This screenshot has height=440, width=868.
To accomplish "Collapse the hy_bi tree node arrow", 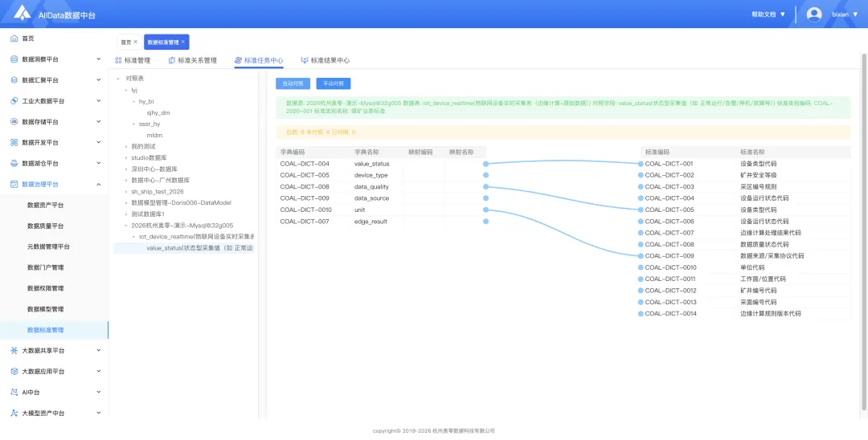I will (x=133, y=101).
